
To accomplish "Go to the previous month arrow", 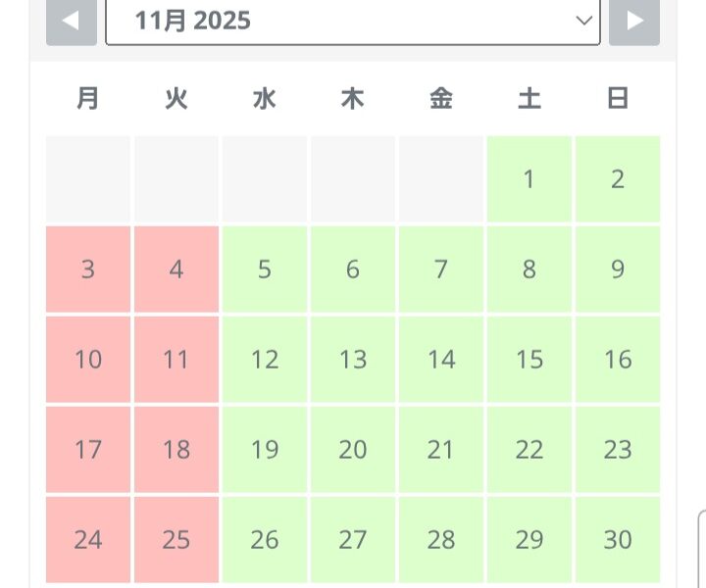I will (72, 21).
